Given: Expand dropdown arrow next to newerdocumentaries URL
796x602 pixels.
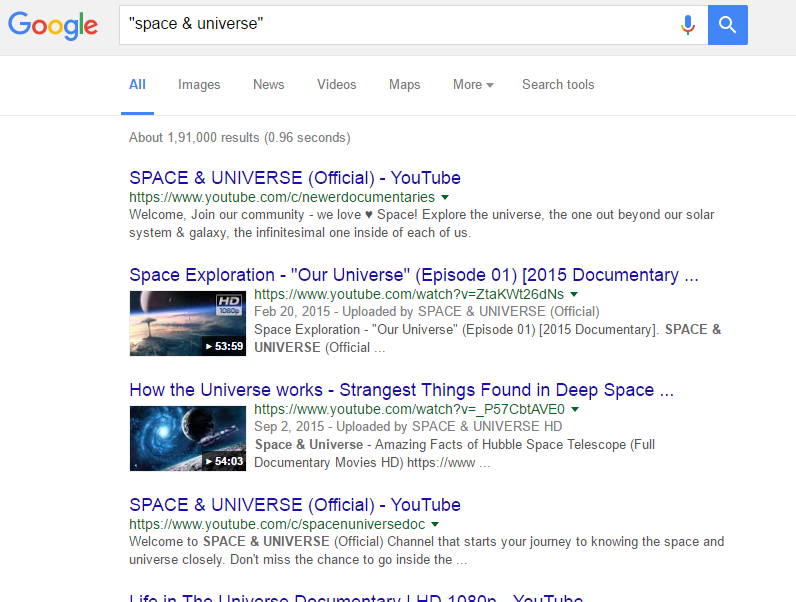Looking at the screenshot, I should tap(445, 197).
